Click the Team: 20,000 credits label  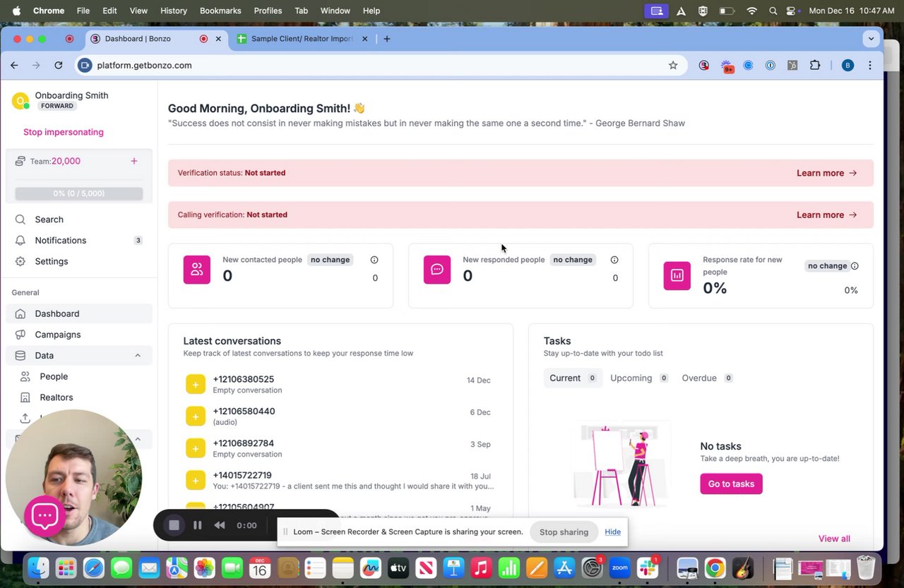(55, 161)
